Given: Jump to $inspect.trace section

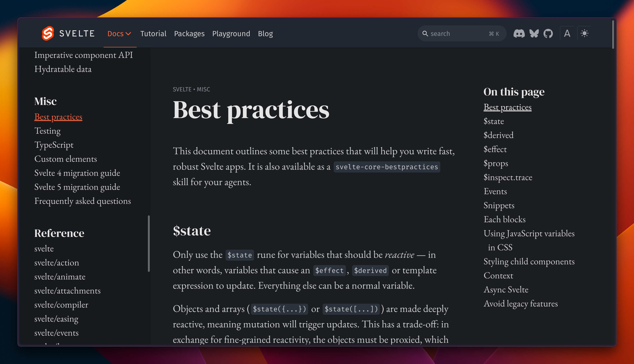Looking at the screenshot, I should 508,177.
